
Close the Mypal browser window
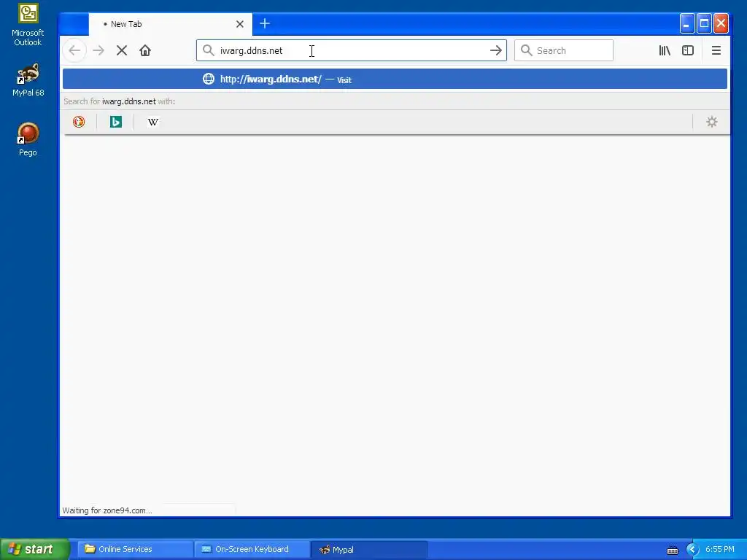click(721, 23)
